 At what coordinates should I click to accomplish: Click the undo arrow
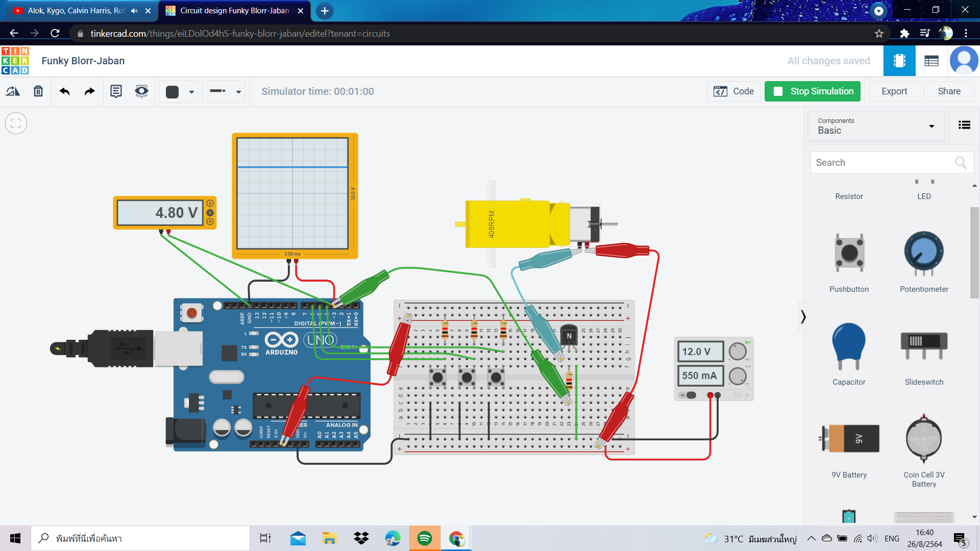point(64,91)
